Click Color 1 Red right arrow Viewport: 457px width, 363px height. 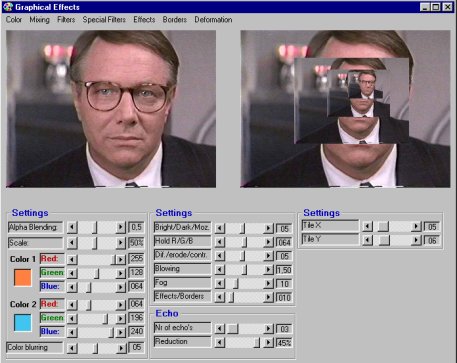[120, 259]
